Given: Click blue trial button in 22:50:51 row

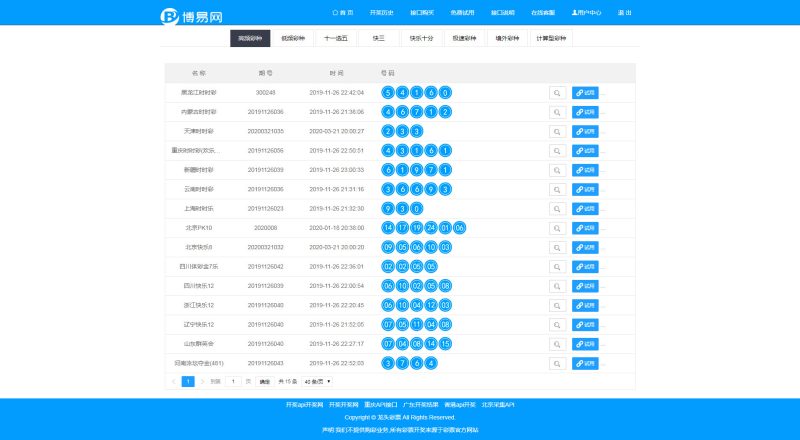Looking at the screenshot, I should click(x=585, y=151).
